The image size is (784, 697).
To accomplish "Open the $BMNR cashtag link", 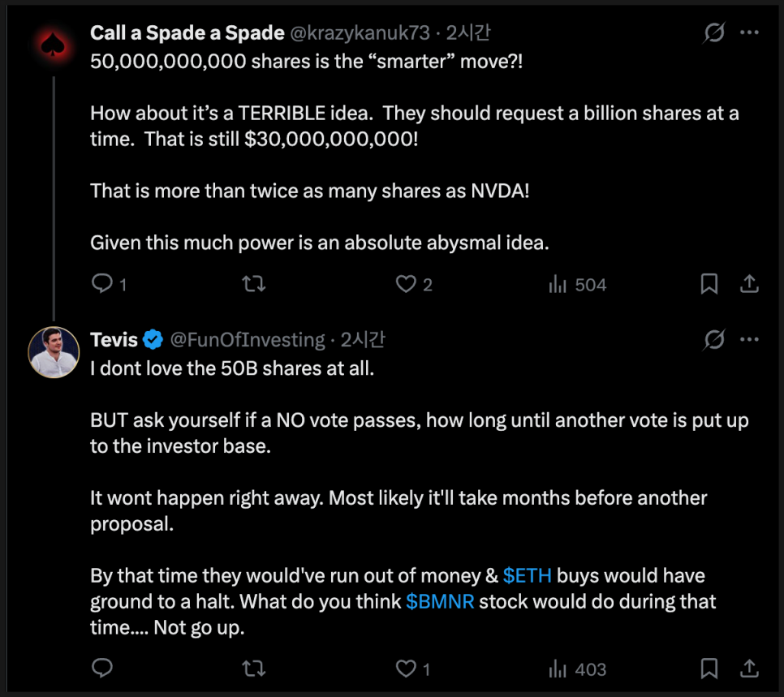I will (x=440, y=602).
